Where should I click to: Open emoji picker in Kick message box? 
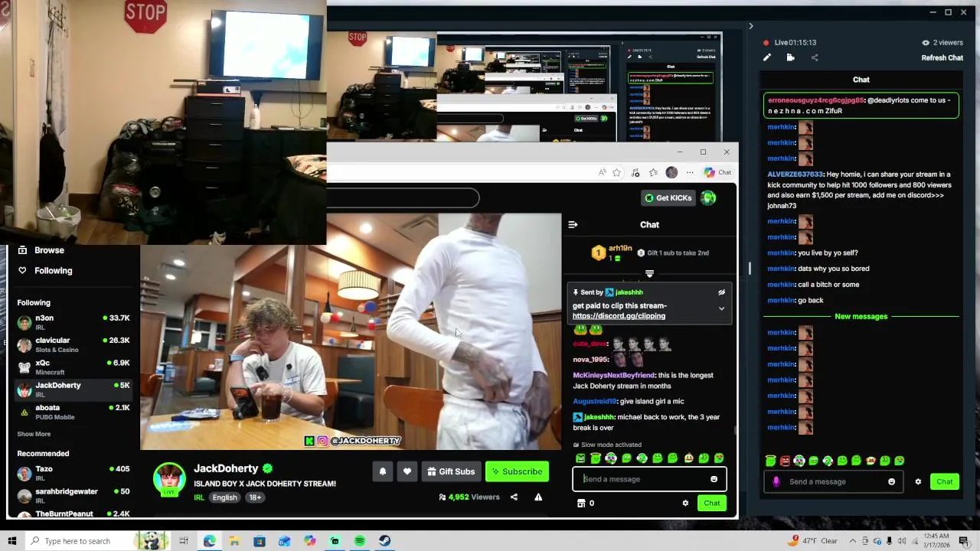click(714, 479)
